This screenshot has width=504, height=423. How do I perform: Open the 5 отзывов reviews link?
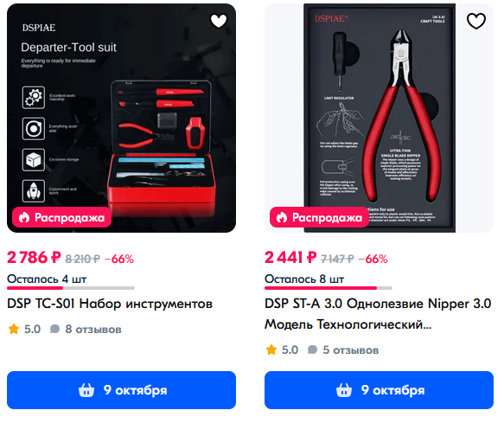(343, 349)
